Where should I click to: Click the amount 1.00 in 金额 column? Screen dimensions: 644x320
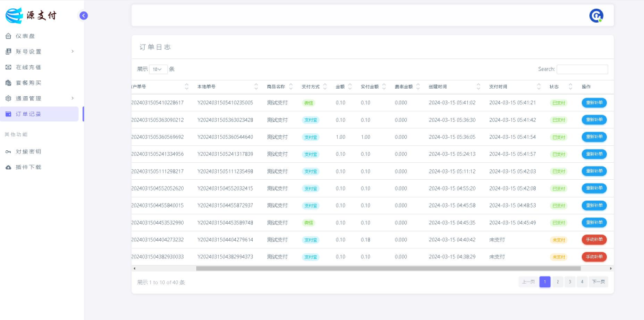click(340, 137)
